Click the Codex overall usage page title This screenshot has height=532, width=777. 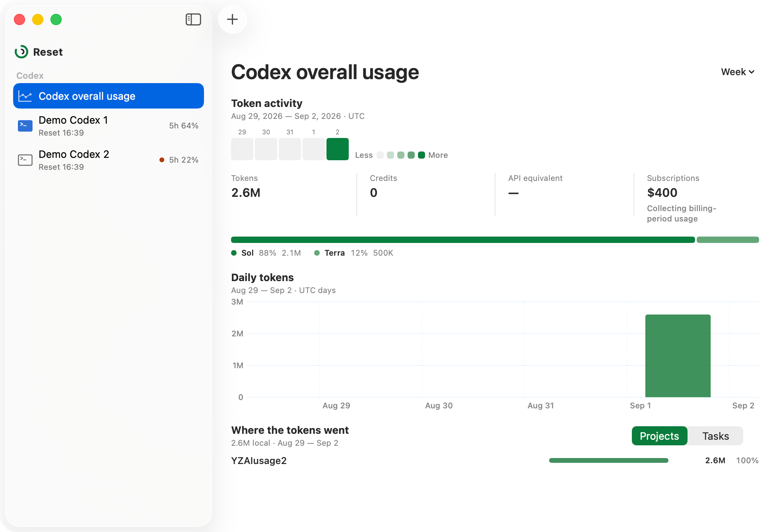pos(325,72)
